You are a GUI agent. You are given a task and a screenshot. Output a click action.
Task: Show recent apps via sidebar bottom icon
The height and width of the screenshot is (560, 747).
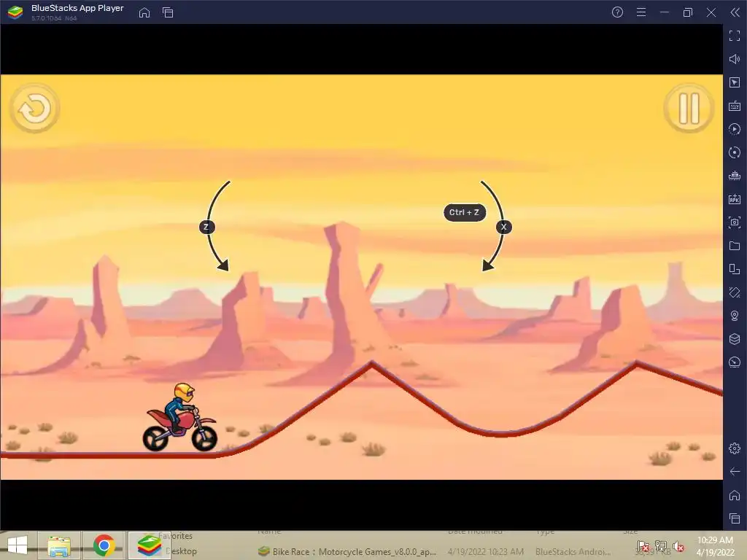point(735,518)
